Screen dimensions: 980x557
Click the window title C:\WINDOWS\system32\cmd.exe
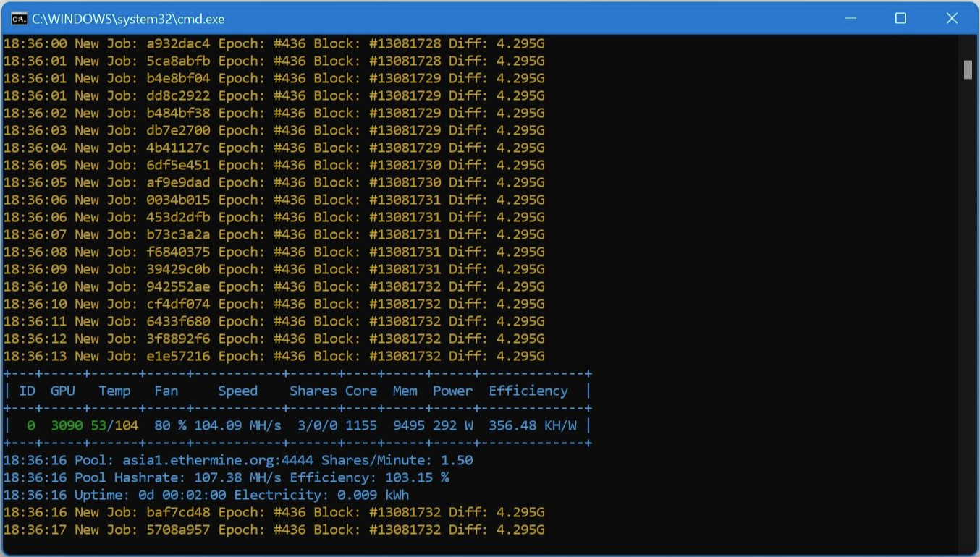pyautogui.click(x=128, y=19)
